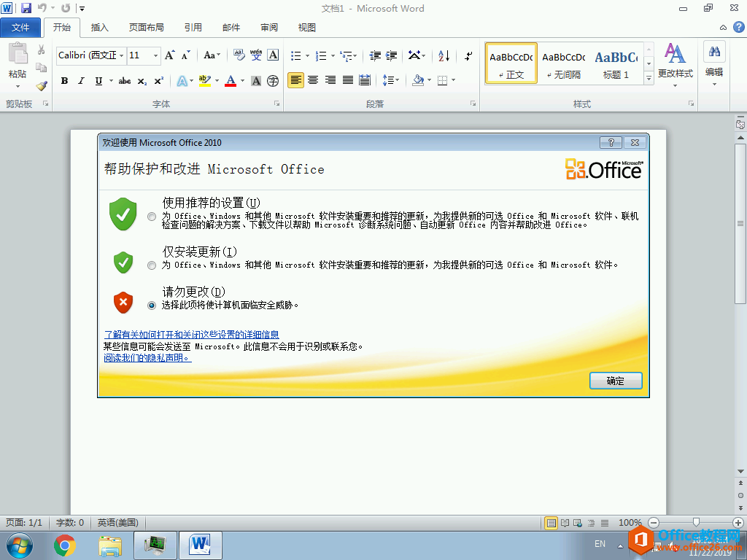Switch to the 页面布局 tab

146,28
